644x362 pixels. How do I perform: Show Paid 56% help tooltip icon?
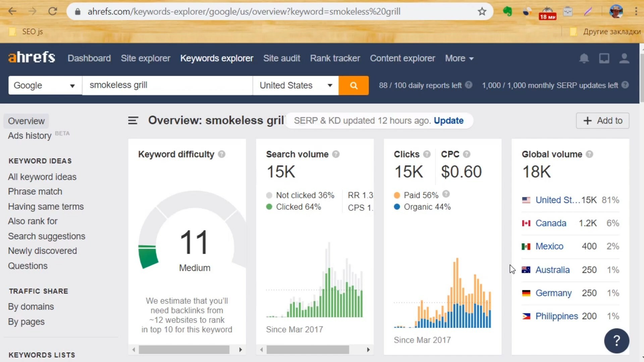[446, 194]
